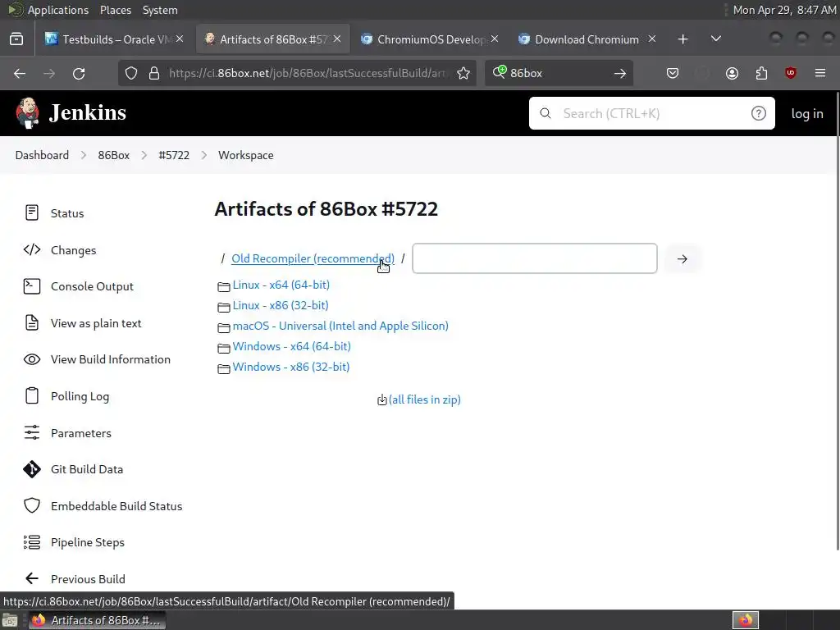Image resolution: width=840 pixels, height=630 pixels.
Task: Click the download icon beside all files in zip
Action: [381, 400]
